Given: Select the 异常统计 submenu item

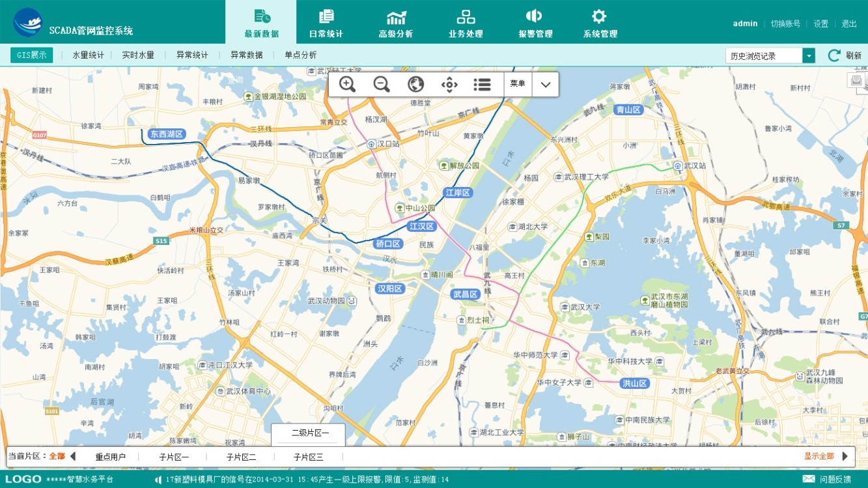Looking at the screenshot, I should coord(192,55).
